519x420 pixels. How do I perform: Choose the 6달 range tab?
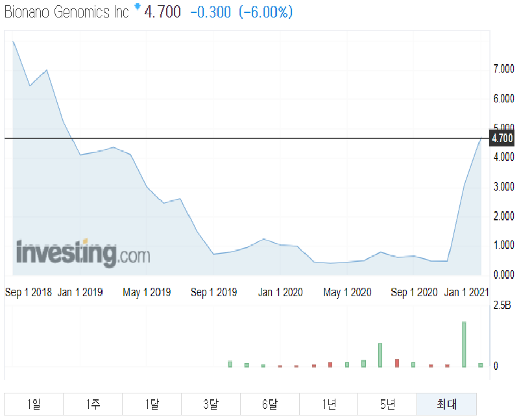pos(269,404)
